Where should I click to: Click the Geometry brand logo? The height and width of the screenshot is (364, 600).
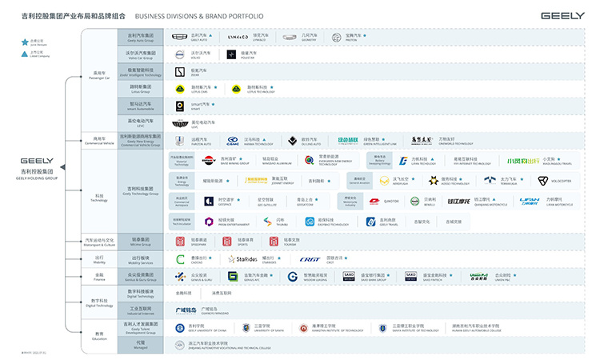(290, 37)
